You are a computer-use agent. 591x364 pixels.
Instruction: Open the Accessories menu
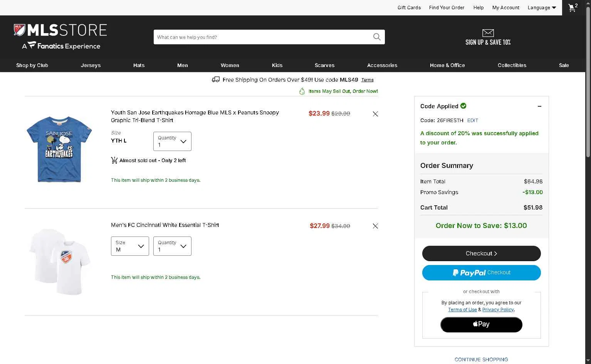[x=382, y=65]
